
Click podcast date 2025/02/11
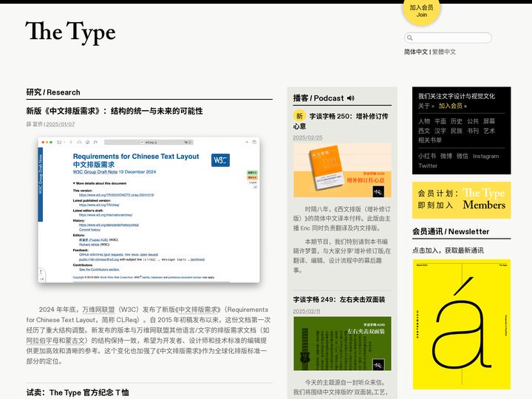tap(307, 311)
